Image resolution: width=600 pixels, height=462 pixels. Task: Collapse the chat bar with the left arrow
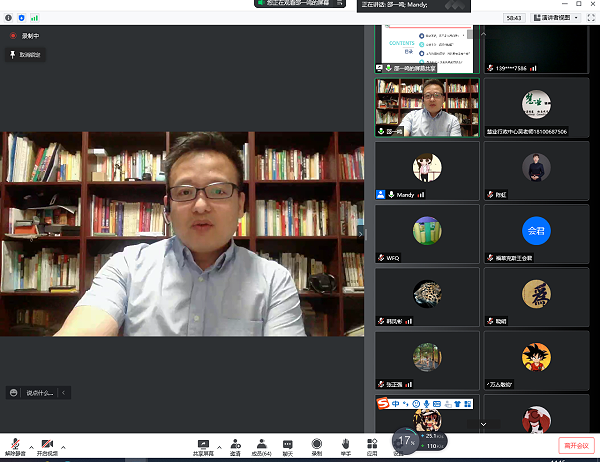[65, 393]
